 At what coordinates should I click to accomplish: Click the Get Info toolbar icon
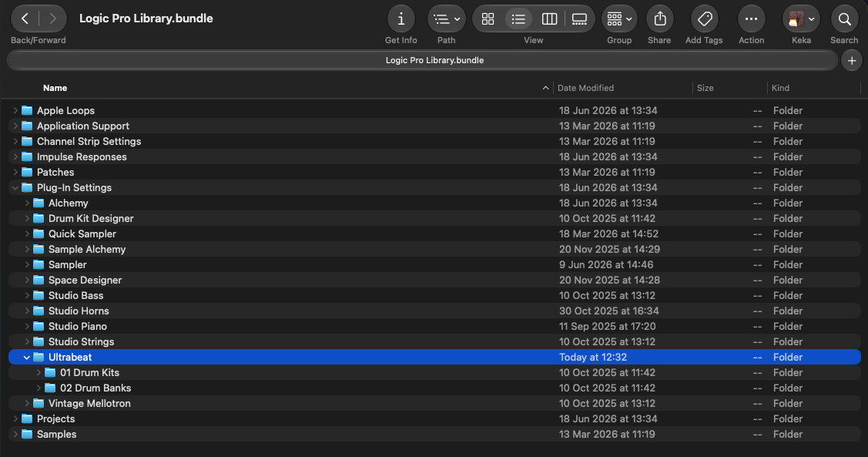(x=400, y=18)
